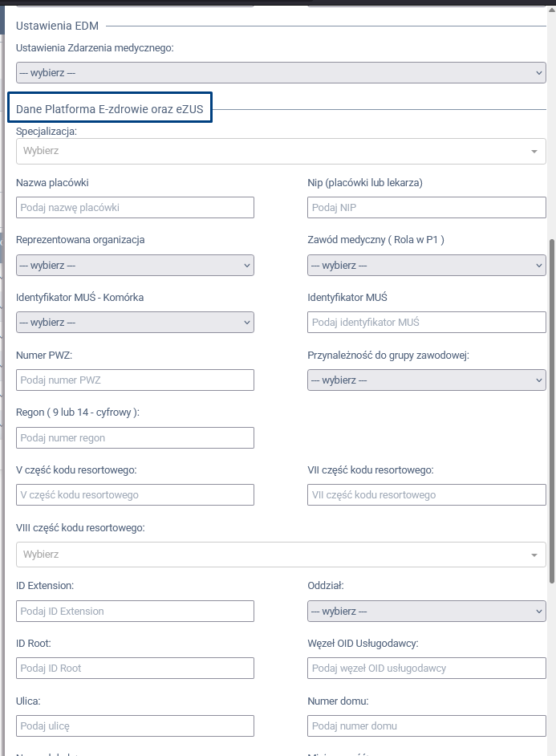
Task: Open the Identyfikator MUŚ - Komórka dropdown
Action: coord(135,323)
